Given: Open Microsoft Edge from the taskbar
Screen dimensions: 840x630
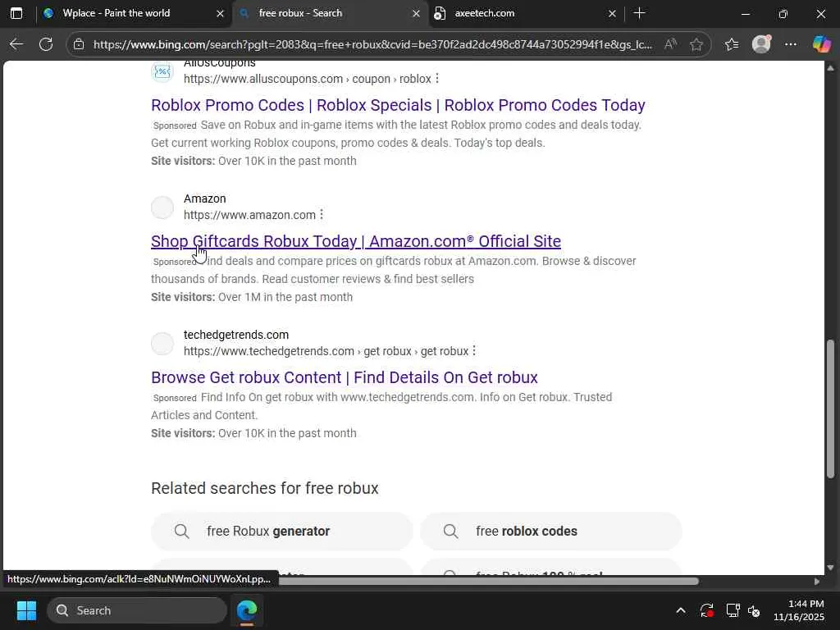Looking at the screenshot, I should [x=247, y=610].
